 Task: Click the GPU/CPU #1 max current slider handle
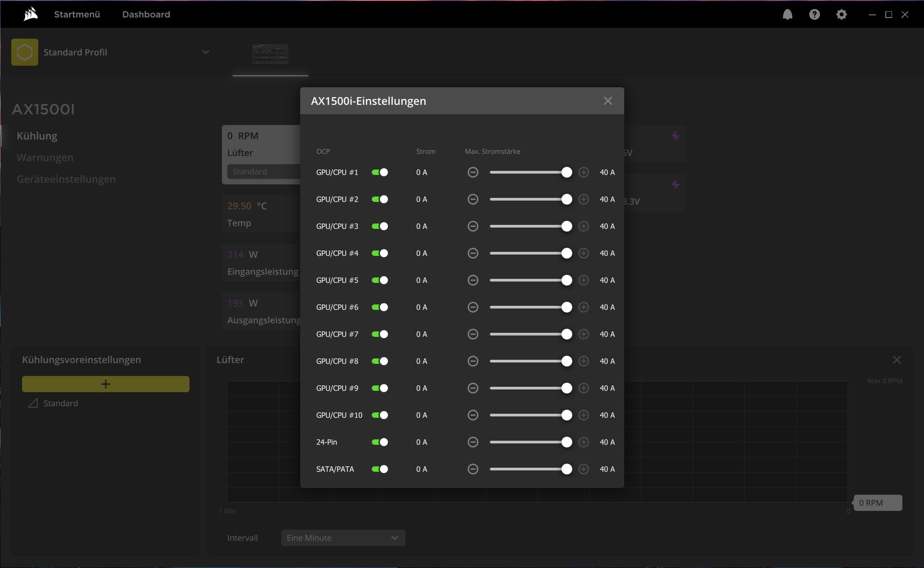click(567, 172)
